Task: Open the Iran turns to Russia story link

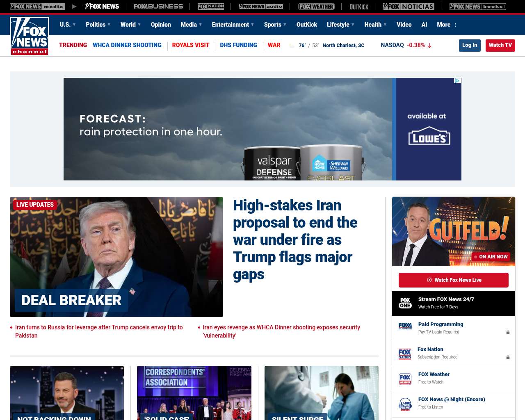Action: (x=99, y=331)
